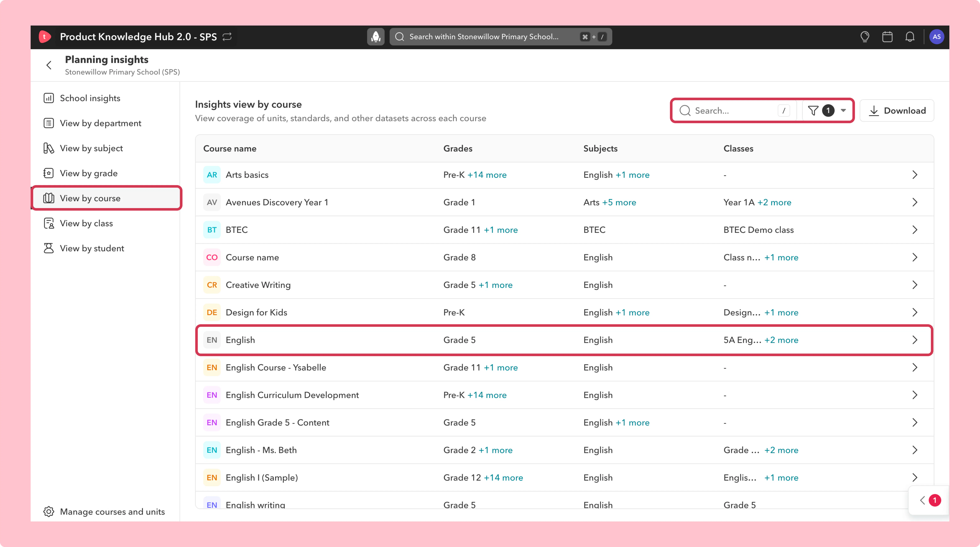Open the AS user avatar
980x547 pixels.
pyautogui.click(x=937, y=37)
